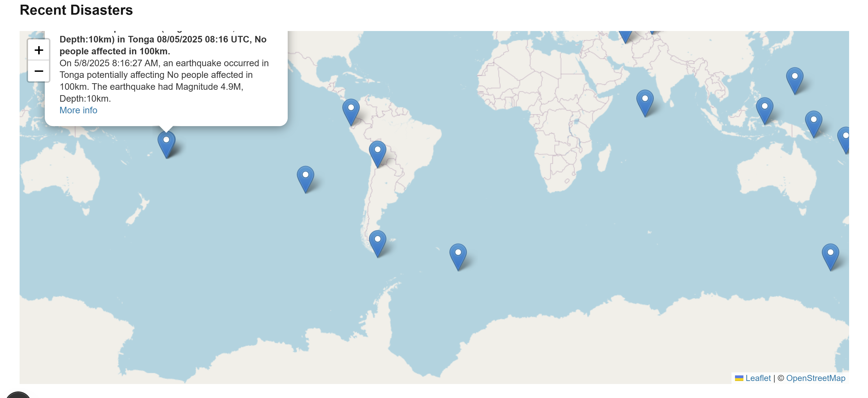Click the map zoom out minus button
The width and height of the screenshot is (868, 398).
tap(39, 71)
